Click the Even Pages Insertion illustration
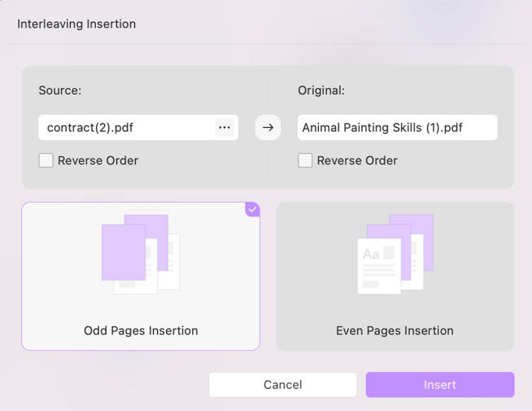 pyautogui.click(x=395, y=254)
